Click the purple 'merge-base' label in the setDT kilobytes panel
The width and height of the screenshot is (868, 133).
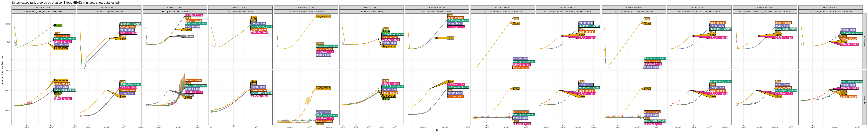click(127, 30)
